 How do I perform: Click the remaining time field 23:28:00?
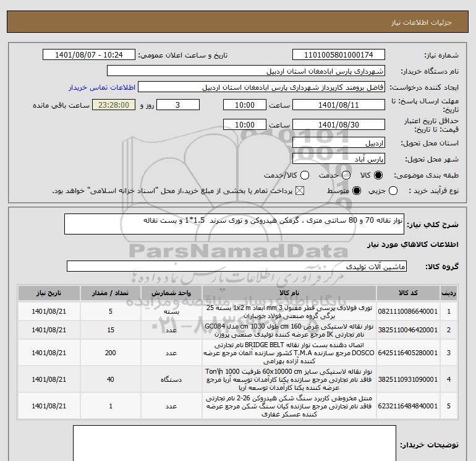(x=114, y=105)
